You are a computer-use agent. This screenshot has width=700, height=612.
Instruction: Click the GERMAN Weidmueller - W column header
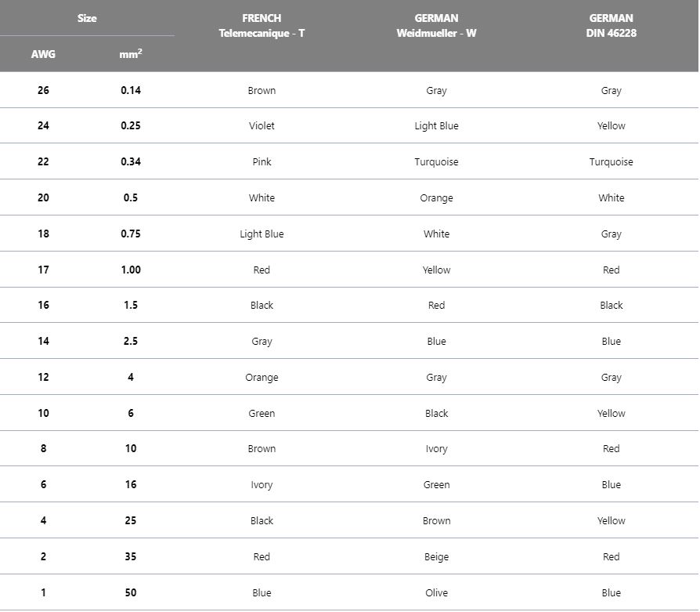pos(436,26)
